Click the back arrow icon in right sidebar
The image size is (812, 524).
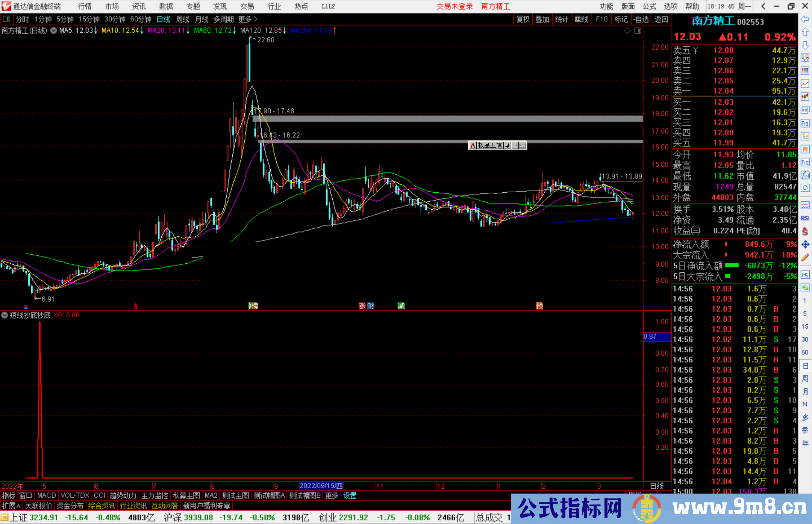point(805,19)
